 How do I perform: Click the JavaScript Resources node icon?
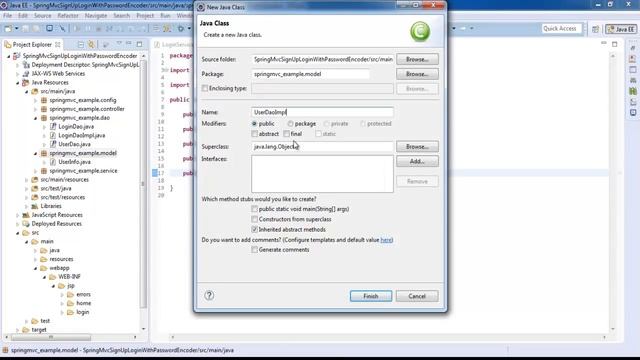26,215
